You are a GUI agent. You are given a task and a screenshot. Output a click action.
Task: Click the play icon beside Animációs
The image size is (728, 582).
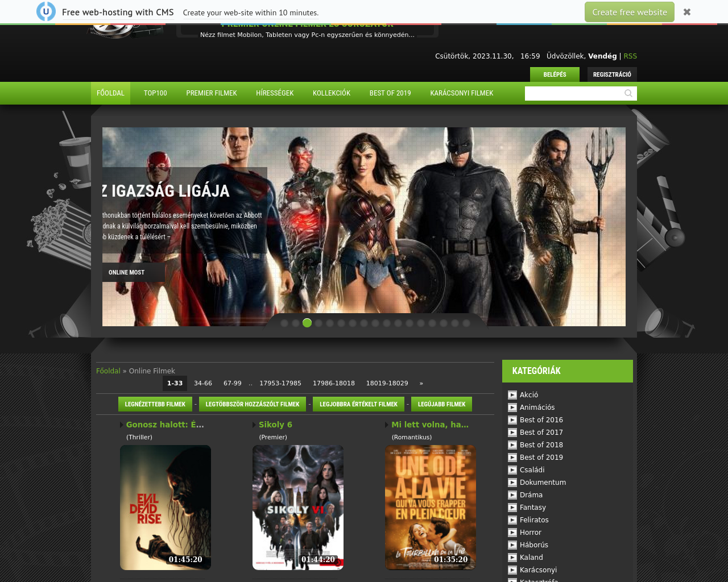click(x=512, y=408)
